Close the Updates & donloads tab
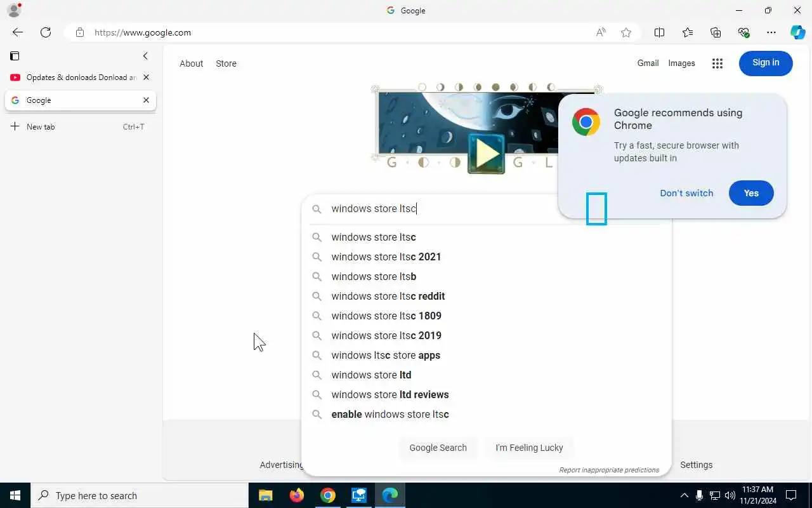The width and height of the screenshot is (812, 508). pos(146,77)
